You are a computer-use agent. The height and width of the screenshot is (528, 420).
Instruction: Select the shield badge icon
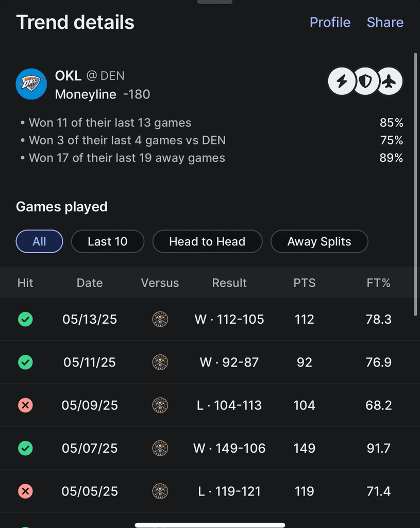[x=365, y=81]
